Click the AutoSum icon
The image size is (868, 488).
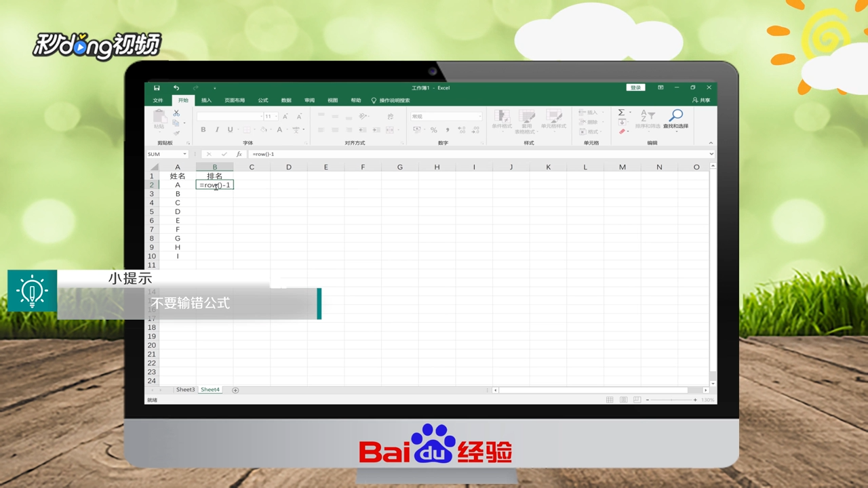620,113
